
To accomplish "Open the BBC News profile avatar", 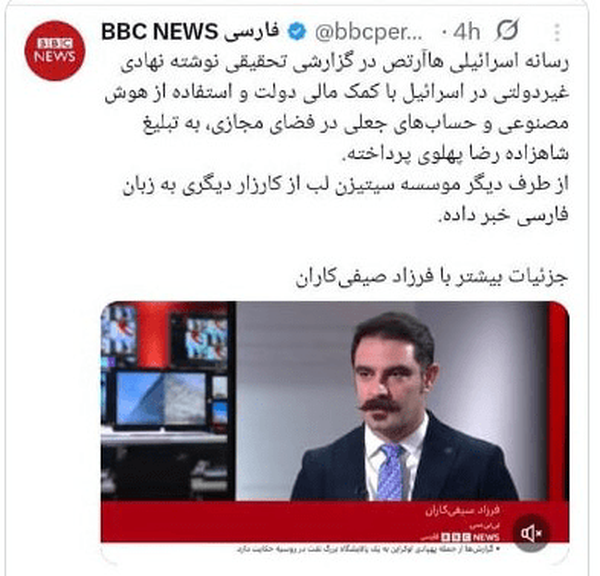I will pyautogui.click(x=54, y=51).
